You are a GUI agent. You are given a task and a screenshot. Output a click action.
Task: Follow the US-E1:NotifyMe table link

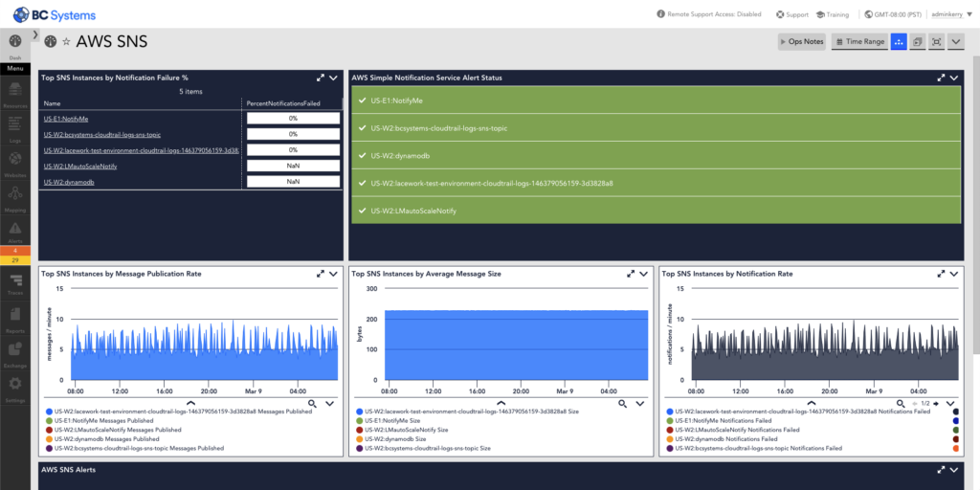(66, 118)
